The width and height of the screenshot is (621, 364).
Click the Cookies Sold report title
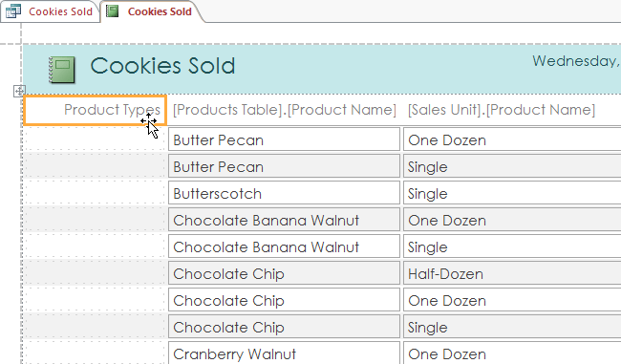[x=162, y=66]
